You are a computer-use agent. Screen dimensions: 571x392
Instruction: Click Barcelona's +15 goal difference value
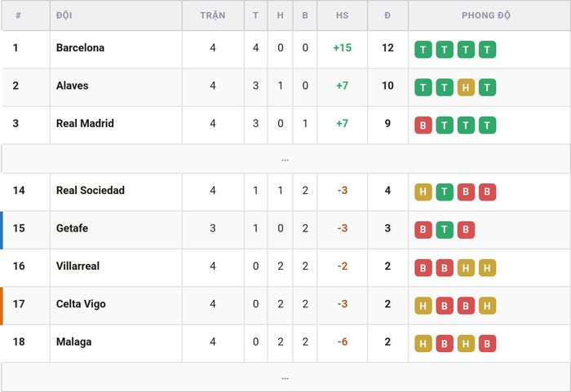point(343,48)
